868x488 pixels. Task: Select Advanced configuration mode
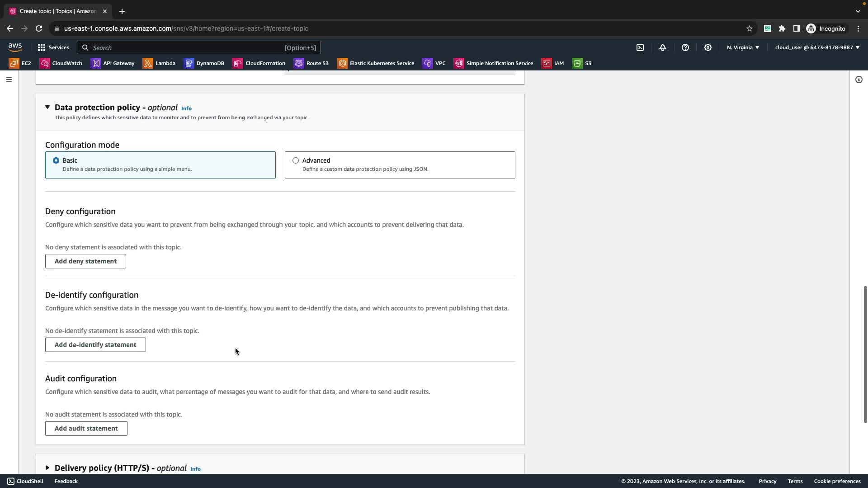[296, 160]
